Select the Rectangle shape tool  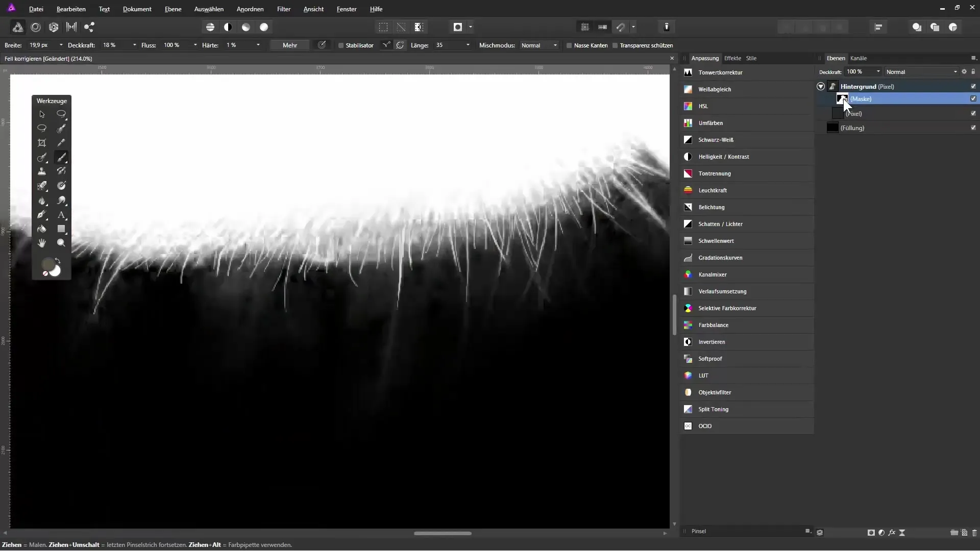pyautogui.click(x=61, y=229)
